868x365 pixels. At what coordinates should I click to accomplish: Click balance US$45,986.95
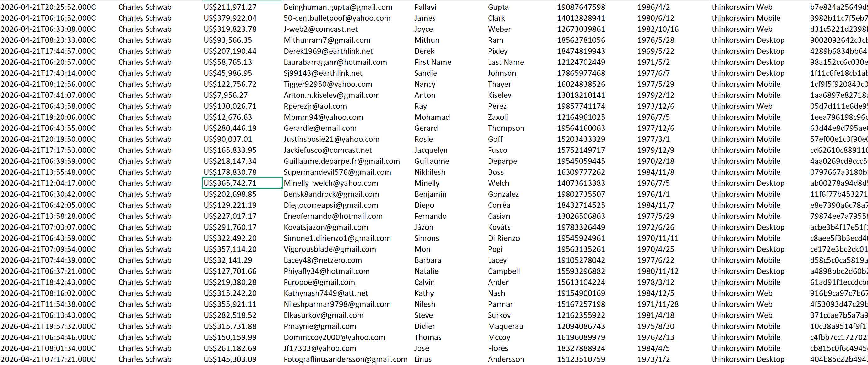tap(228, 73)
